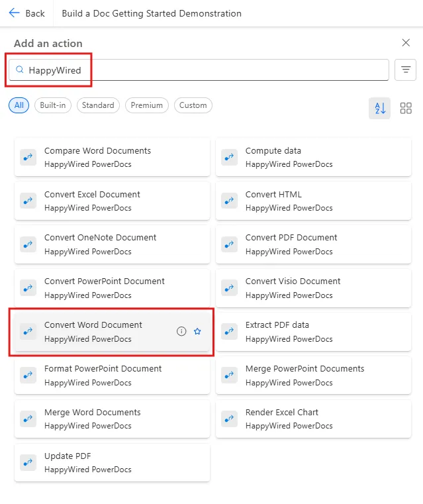This screenshot has width=423, height=504.
Task: Pick the Convert OneNote Document action
Action: 112,244
